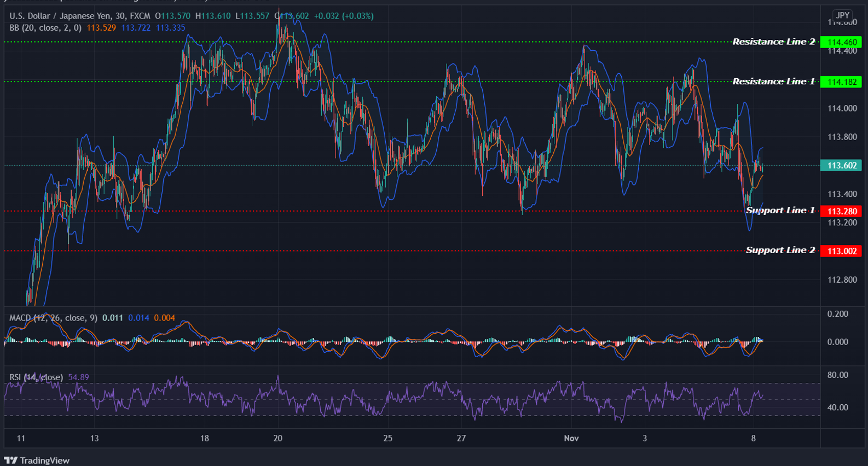Select the Resistance Line 1 text label
The image size is (868, 466).
pyautogui.click(x=774, y=81)
